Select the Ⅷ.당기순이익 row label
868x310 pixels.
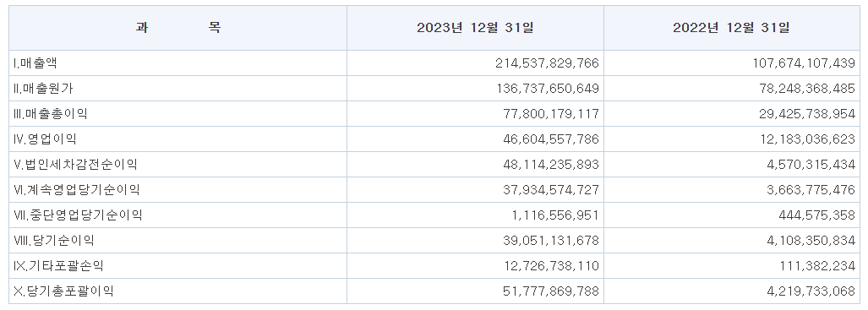(54, 241)
